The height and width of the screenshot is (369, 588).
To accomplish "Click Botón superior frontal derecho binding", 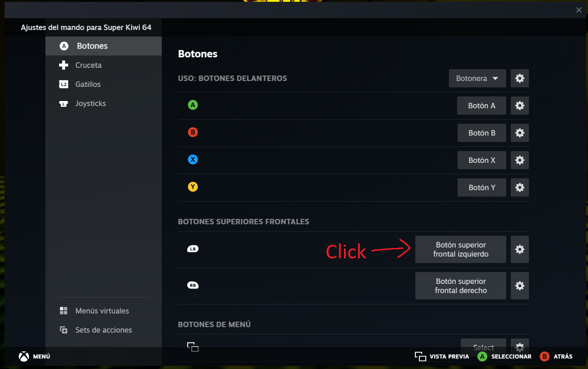I will 460,285.
